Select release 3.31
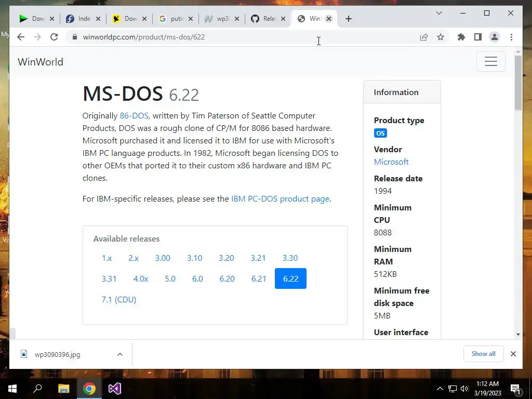532x399 pixels. click(109, 278)
